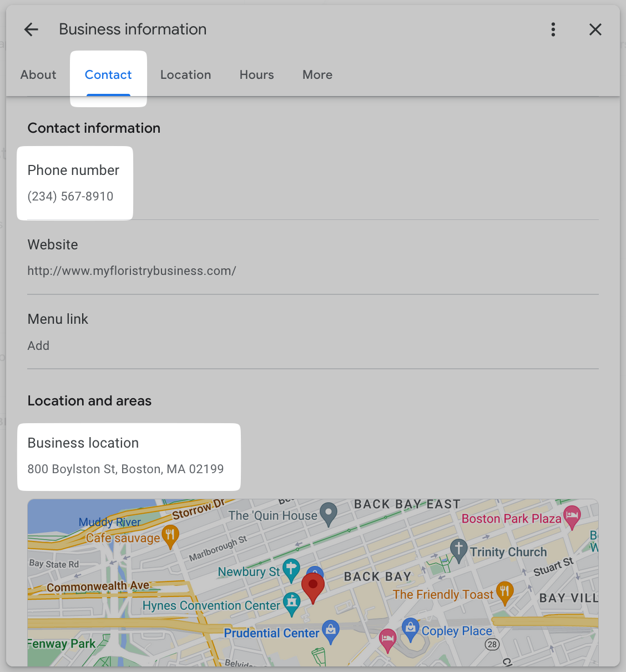Click the Trinity Church map pin
Screen dimensions: 626x672
[458, 549]
